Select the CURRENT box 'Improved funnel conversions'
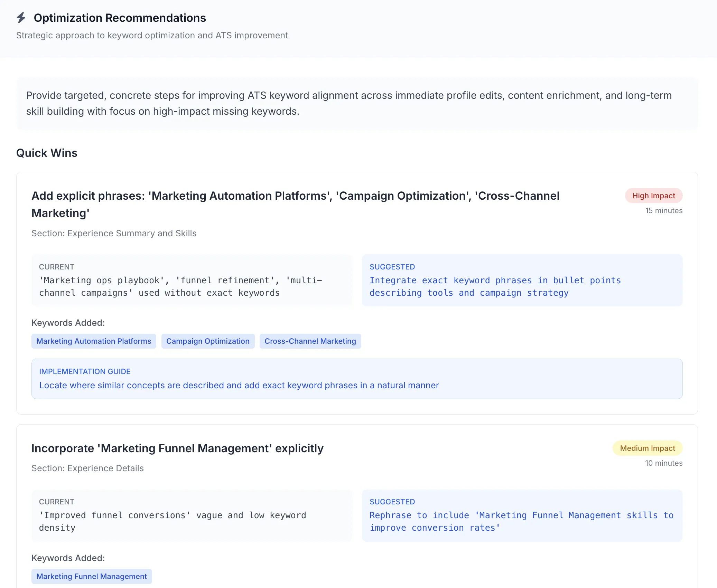This screenshot has height=588, width=717. (192, 515)
